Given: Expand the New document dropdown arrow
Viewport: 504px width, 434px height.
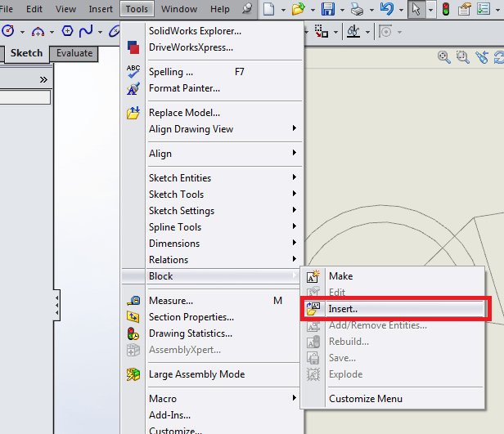Looking at the screenshot, I should click(x=283, y=10).
